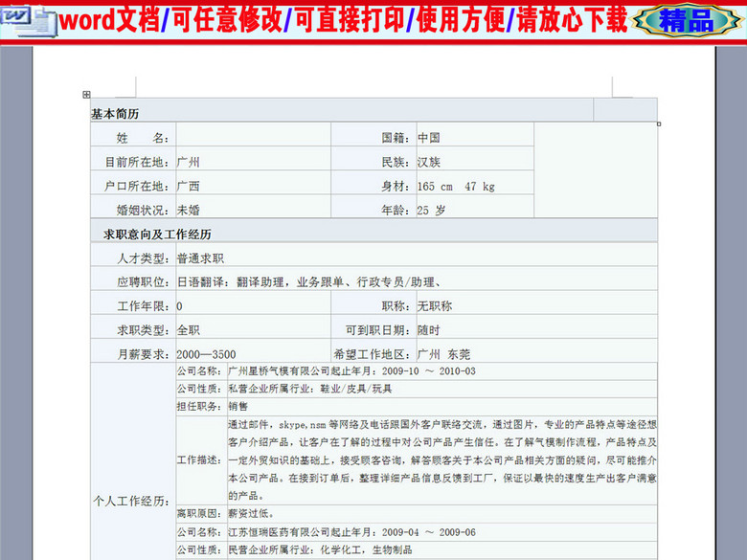Click the 求职类型 value 全职

(x=188, y=330)
